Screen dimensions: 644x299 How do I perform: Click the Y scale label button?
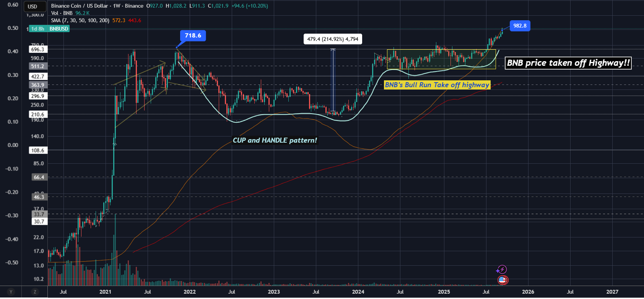[x=11, y=292]
